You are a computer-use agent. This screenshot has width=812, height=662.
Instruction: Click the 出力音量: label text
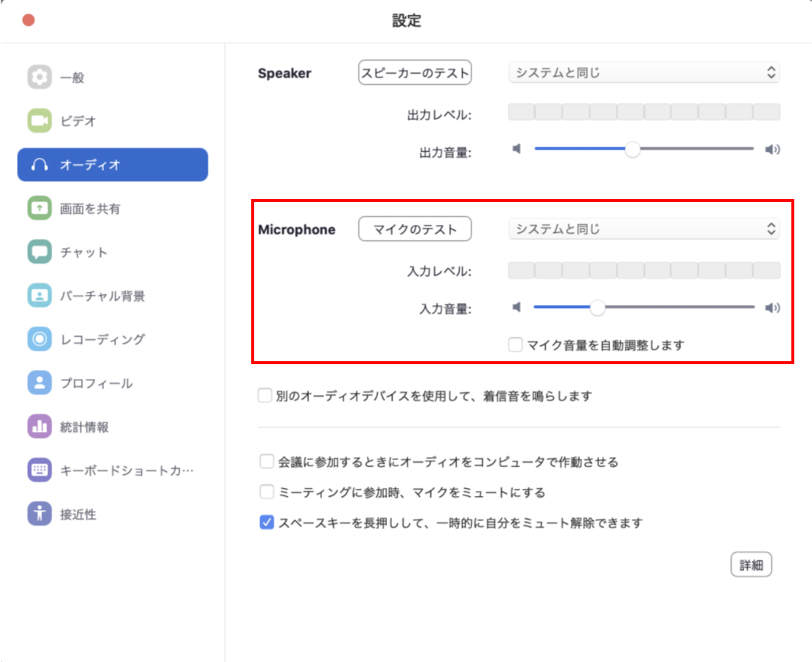tap(445, 153)
